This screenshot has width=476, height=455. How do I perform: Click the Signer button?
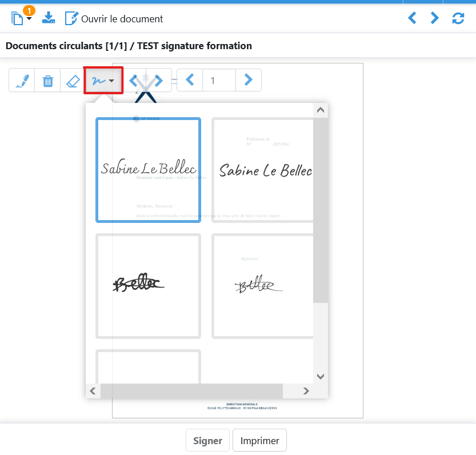(207, 441)
